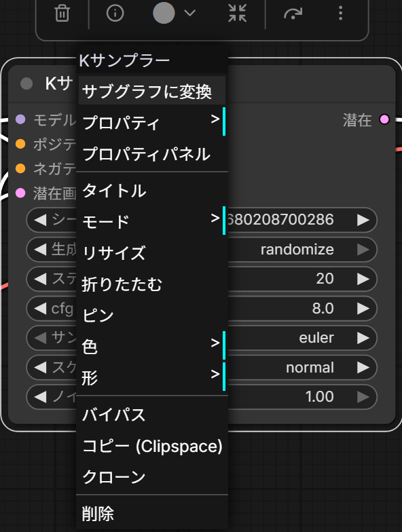Select コピー (Clipspace) menu entry
The height and width of the screenshot is (532, 402).
click(x=152, y=445)
